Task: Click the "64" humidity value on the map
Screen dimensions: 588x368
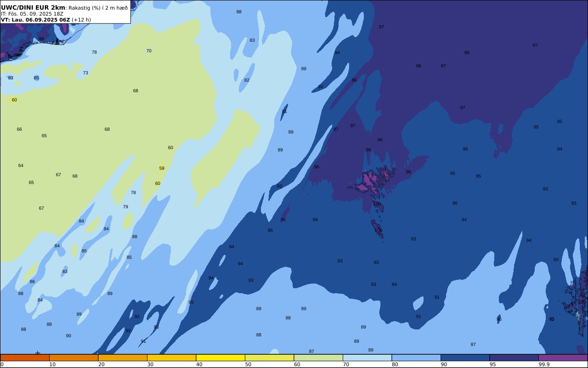Action: click(x=21, y=166)
